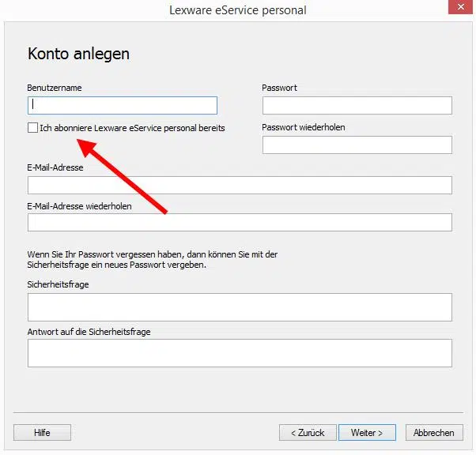Select the 'Passwort wiederholen' field

tap(357, 145)
